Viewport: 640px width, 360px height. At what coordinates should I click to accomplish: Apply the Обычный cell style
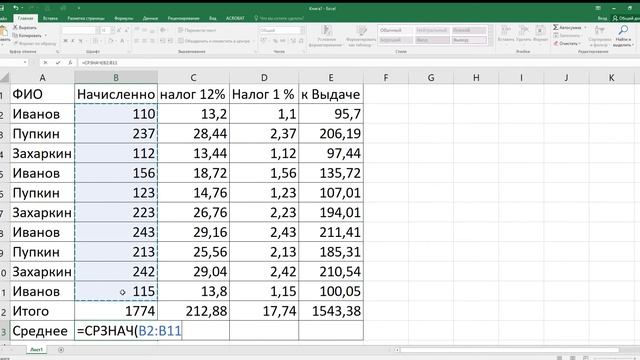(396, 30)
